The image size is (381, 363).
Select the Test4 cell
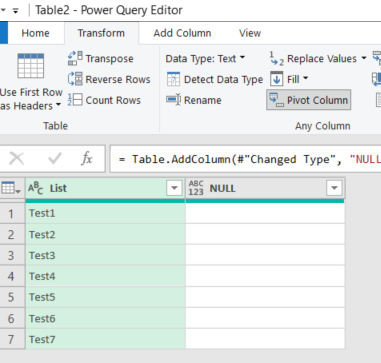coord(105,276)
